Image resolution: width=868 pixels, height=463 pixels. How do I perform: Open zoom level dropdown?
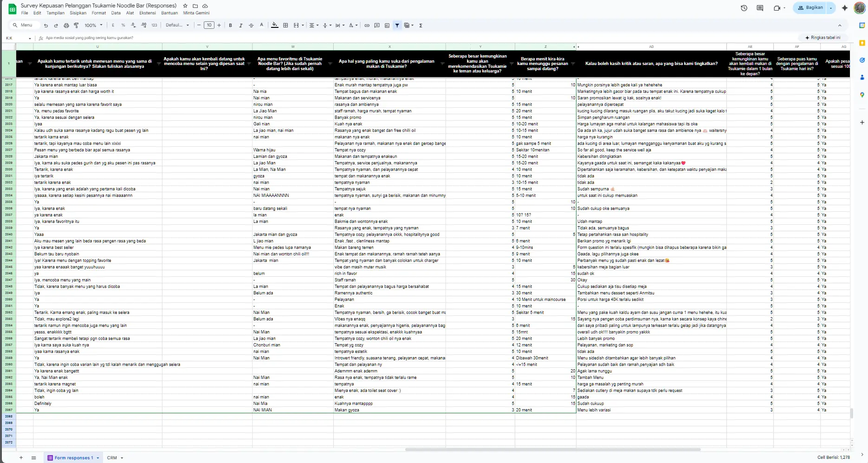(93, 26)
